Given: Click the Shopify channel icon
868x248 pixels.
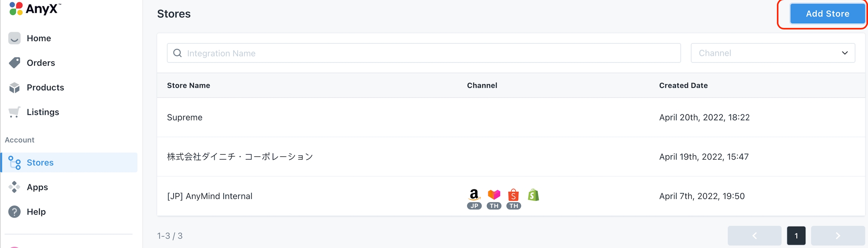Looking at the screenshot, I should click(x=533, y=195).
